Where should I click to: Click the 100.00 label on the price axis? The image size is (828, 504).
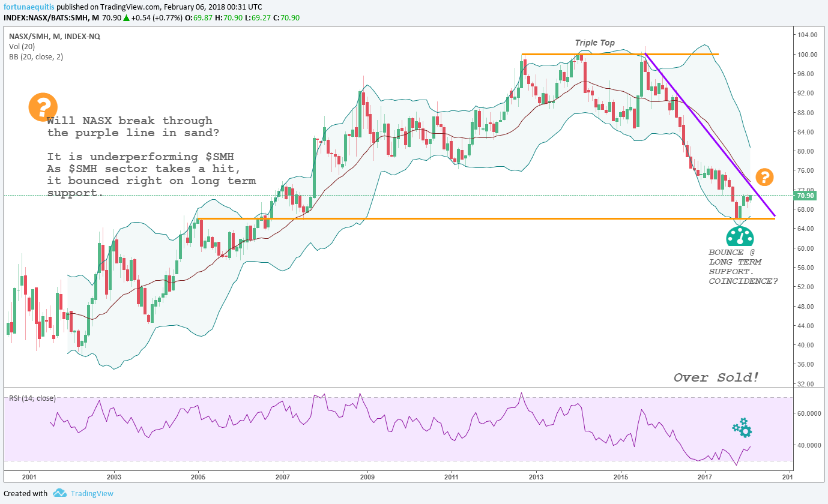[807, 55]
